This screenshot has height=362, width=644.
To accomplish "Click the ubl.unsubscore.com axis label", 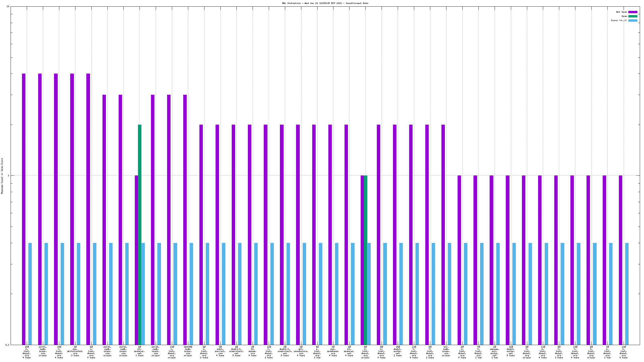I will coord(301,352).
